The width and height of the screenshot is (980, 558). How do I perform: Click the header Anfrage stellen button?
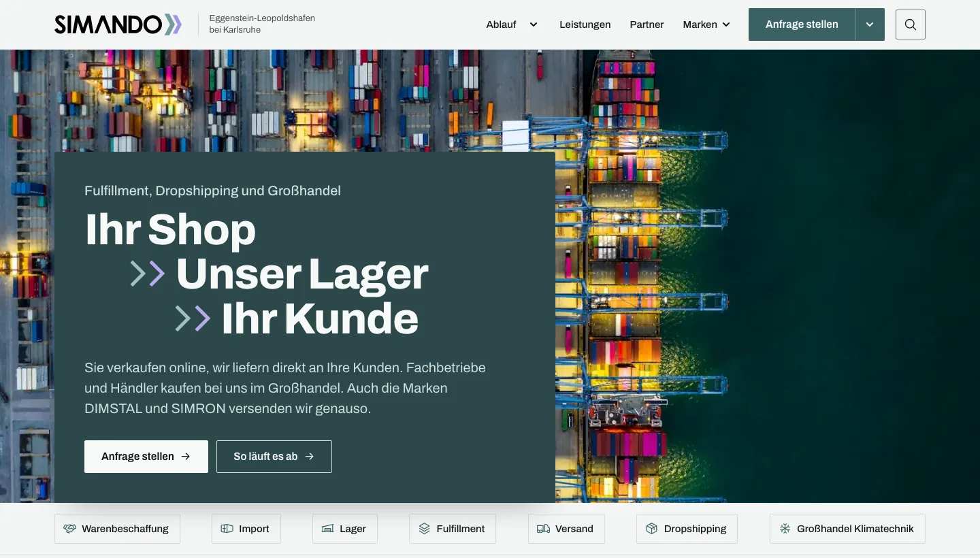(802, 24)
